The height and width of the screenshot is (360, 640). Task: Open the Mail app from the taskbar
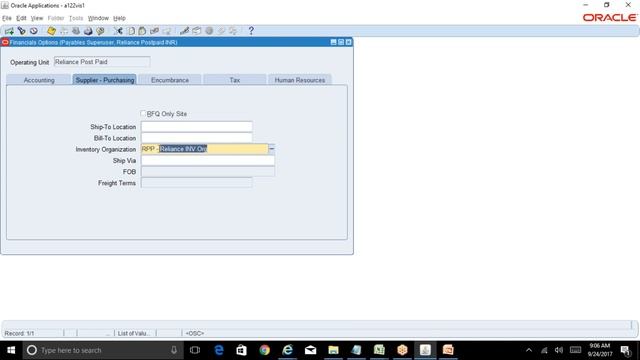pos(310,350)
